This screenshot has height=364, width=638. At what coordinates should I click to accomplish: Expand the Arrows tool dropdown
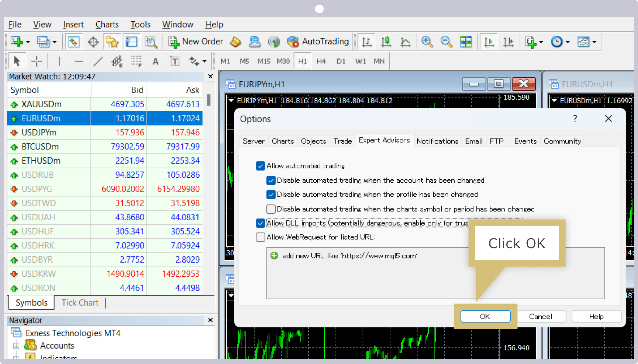coord(204,61)
